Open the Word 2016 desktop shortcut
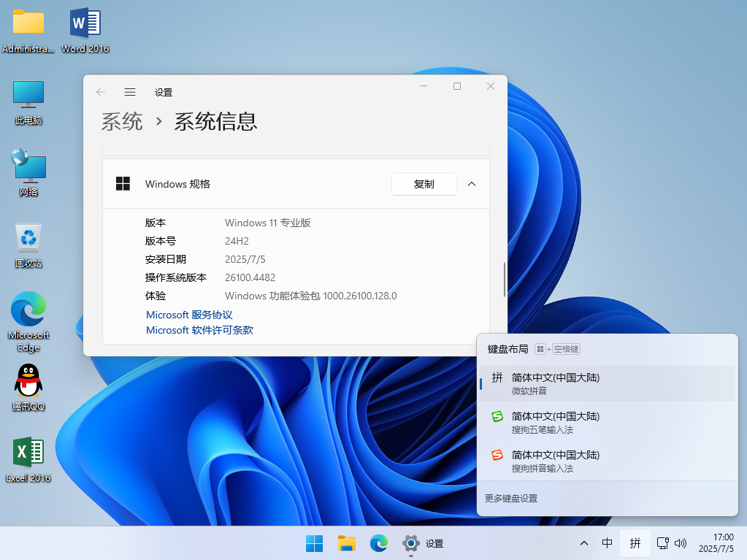This screenshot has width=747, height=560. (85, 31)
